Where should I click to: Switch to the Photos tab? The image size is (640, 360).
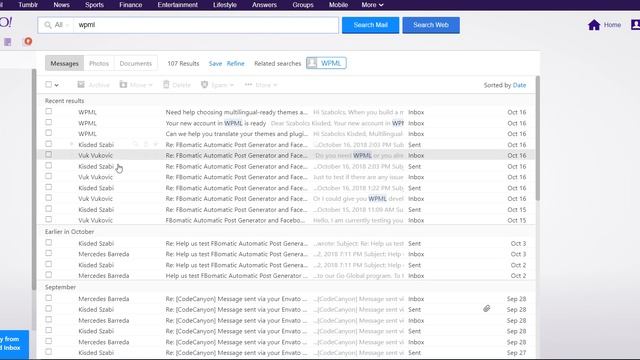99,63
